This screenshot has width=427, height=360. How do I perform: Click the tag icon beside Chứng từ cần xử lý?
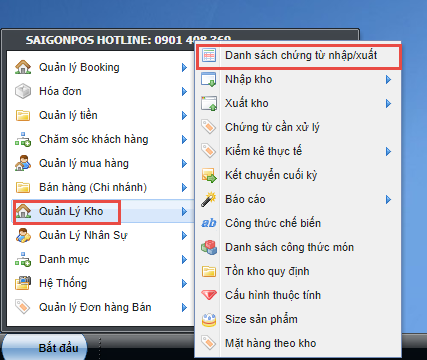[209, 127]
